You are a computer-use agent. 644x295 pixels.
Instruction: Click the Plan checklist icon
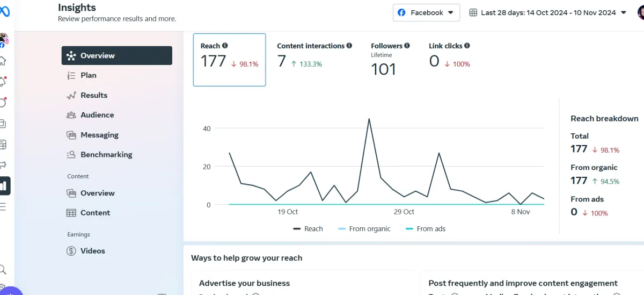pos(71,75)
